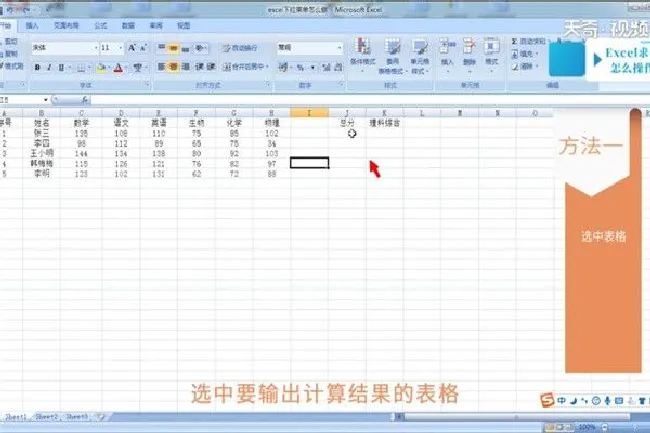Decrease decimal places
650x433 pixels.
pyautogui.click(x=338, y=67)
